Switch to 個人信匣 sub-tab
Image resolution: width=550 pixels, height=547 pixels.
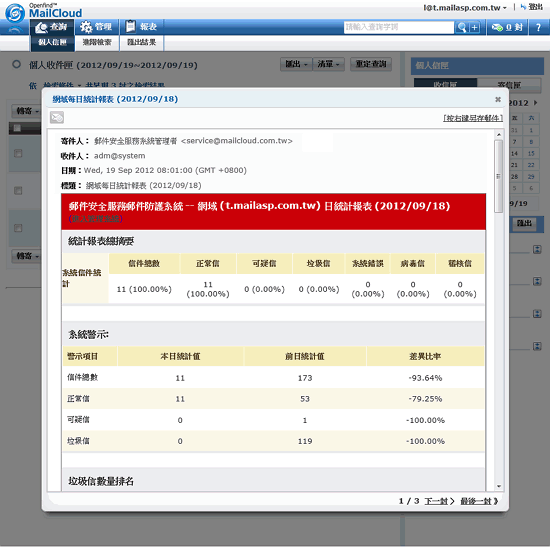point(52,42)
